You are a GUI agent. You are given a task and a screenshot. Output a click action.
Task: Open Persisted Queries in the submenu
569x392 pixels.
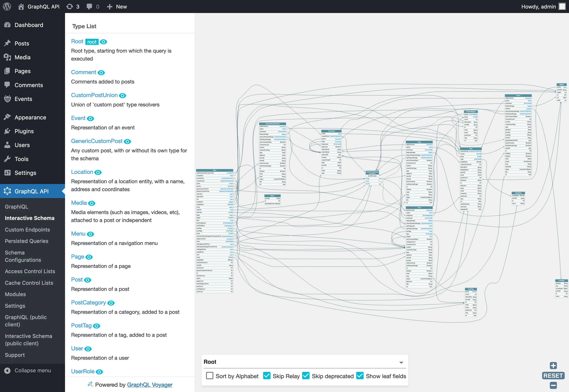(27, 241)
